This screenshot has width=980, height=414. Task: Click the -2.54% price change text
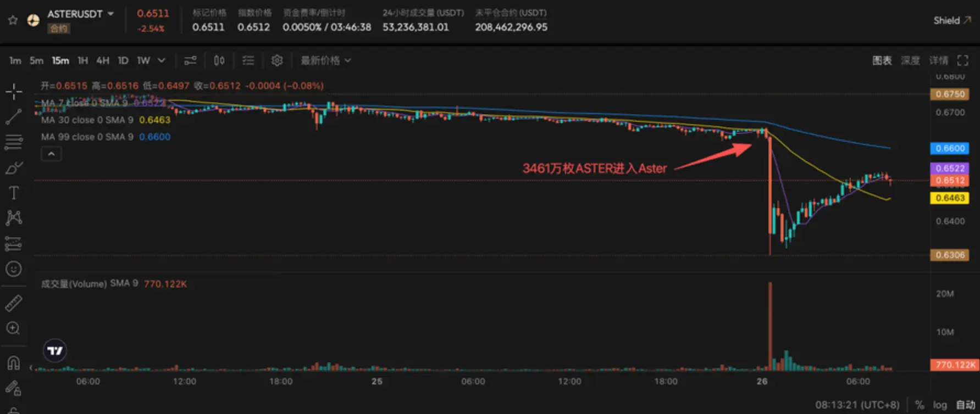[x=151, y=29]
